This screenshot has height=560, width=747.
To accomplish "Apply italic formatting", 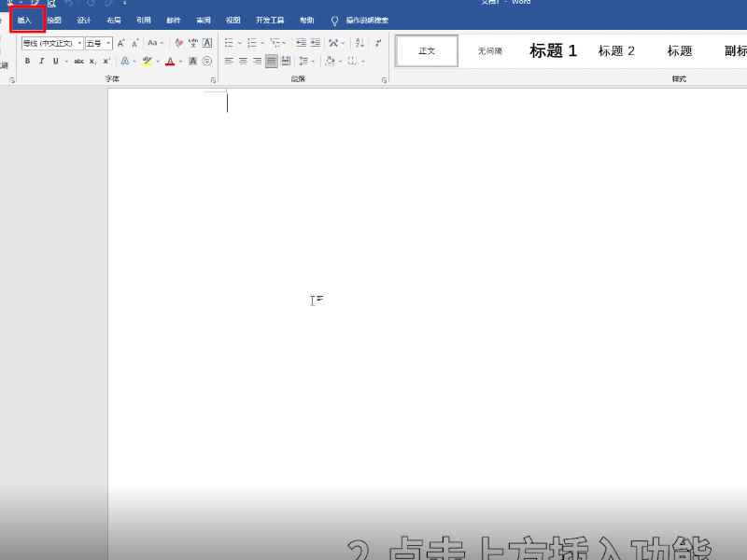I will click(x=41, y=62).
